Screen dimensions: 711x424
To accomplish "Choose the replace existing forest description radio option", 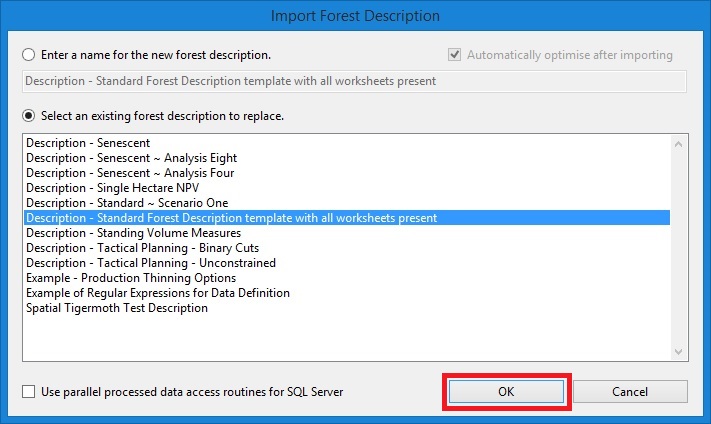I will tap(29, 116).
